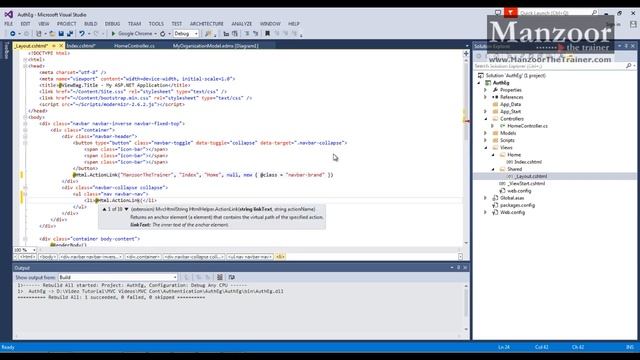This screenshot has width=640, height=360.
Task: Click the New Project toolbar icon
Action: click(39, 34)
